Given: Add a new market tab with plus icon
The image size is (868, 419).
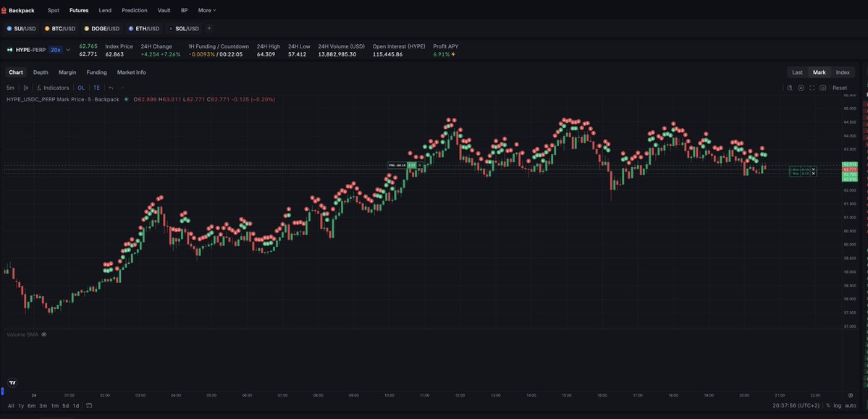Looking at the screenshot, I should coord(208,28).
